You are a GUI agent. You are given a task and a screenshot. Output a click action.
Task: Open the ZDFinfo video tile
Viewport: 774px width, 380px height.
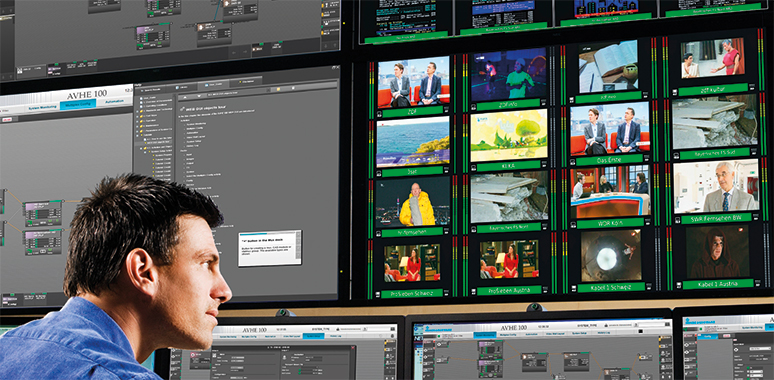click(508, 74)
